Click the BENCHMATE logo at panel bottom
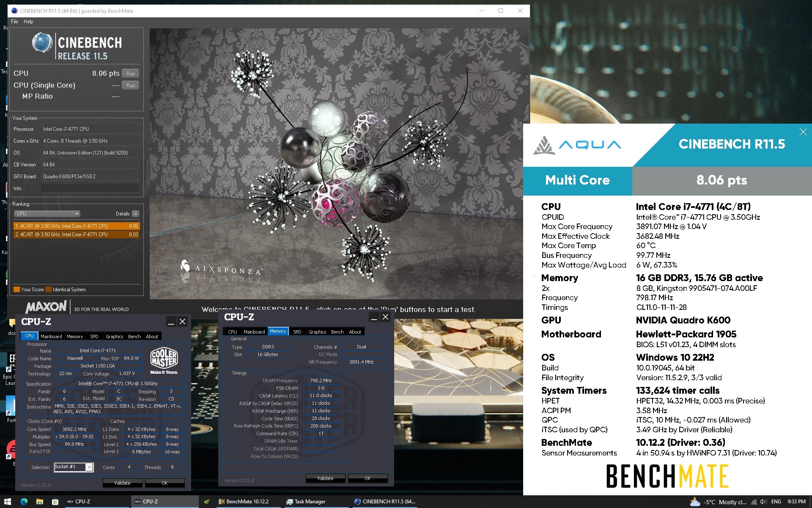 click(667, 476)
